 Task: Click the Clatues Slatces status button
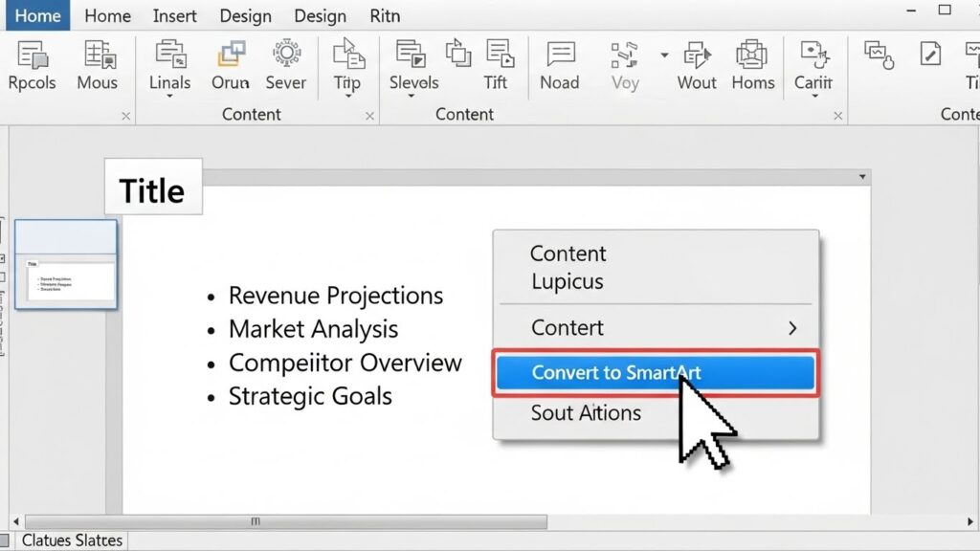click(72, 540)
